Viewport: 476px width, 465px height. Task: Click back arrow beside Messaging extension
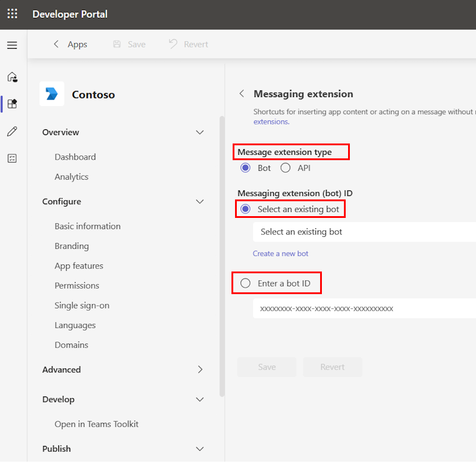coord(242,93)
